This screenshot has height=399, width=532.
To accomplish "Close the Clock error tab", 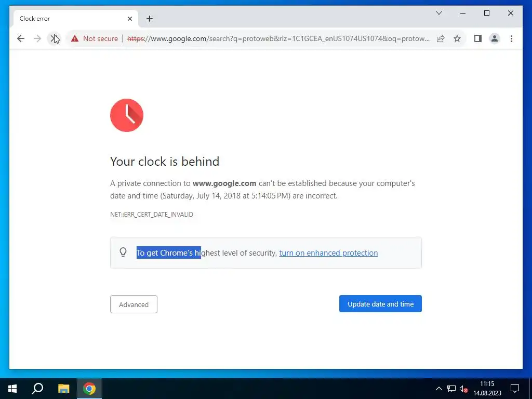I will [129, 19].
